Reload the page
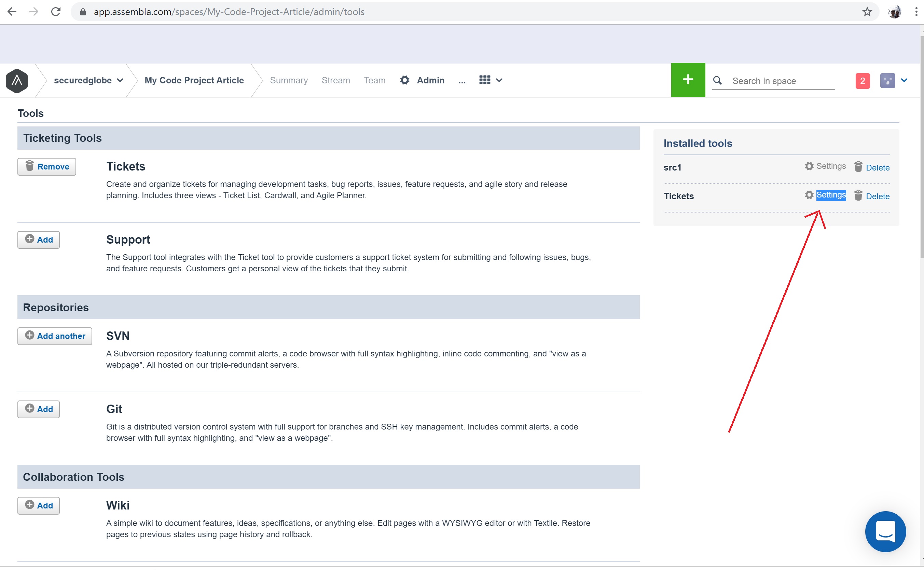This screenshot has height=571, width=924. pos(56,12)
